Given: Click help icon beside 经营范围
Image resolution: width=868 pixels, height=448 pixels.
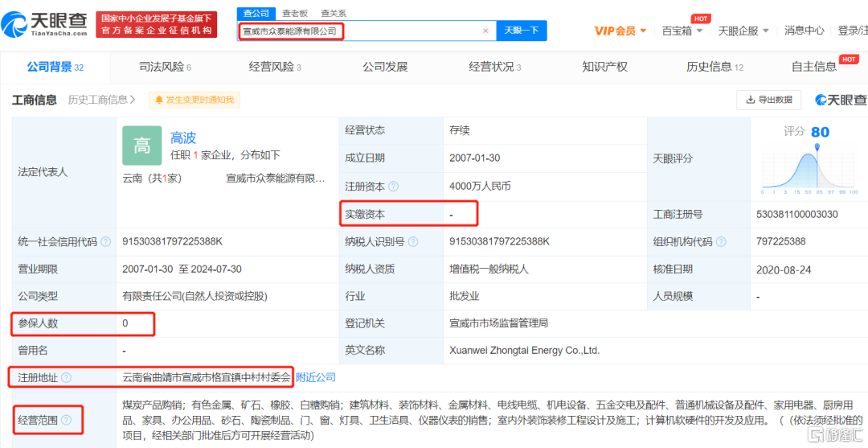Looking at the screenshot, I should tap(66, 420).
